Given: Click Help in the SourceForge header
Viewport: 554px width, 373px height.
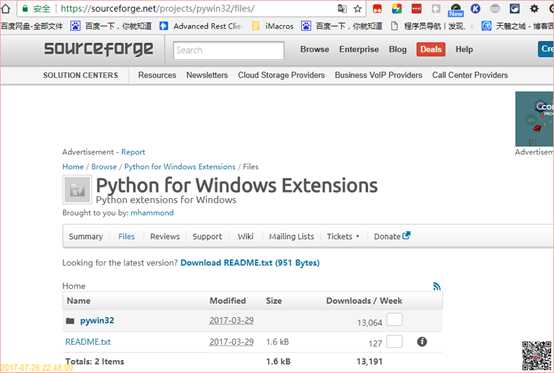Looking at the screenshot, I should click(464, 49).
